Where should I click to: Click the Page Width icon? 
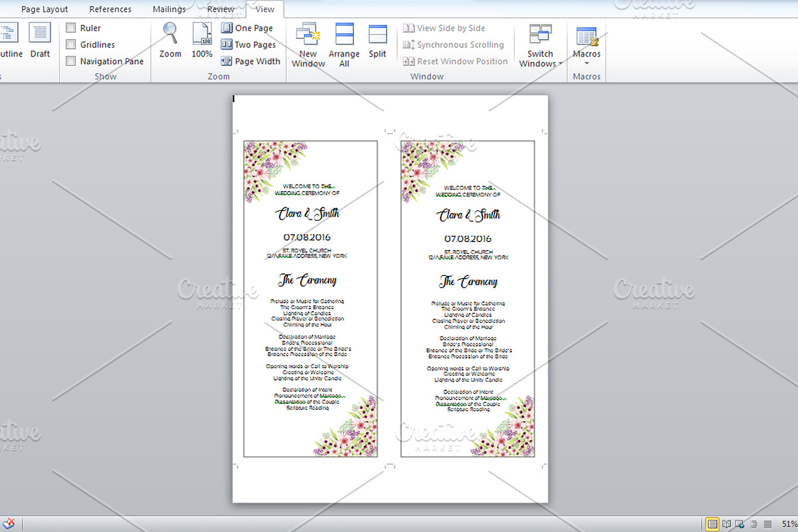[251, 61]
